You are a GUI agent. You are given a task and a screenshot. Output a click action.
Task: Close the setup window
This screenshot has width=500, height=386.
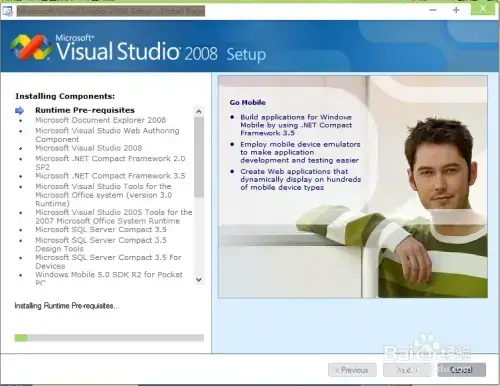[483, 9]
